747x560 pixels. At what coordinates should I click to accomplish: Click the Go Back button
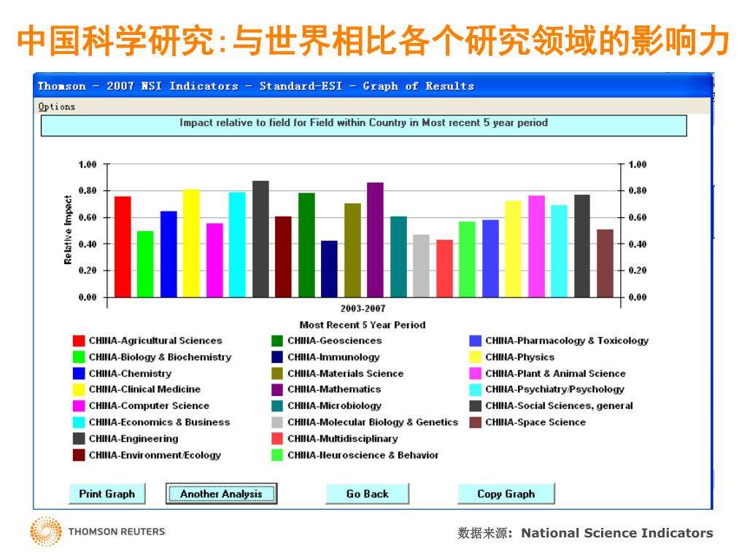coord(368,494)
